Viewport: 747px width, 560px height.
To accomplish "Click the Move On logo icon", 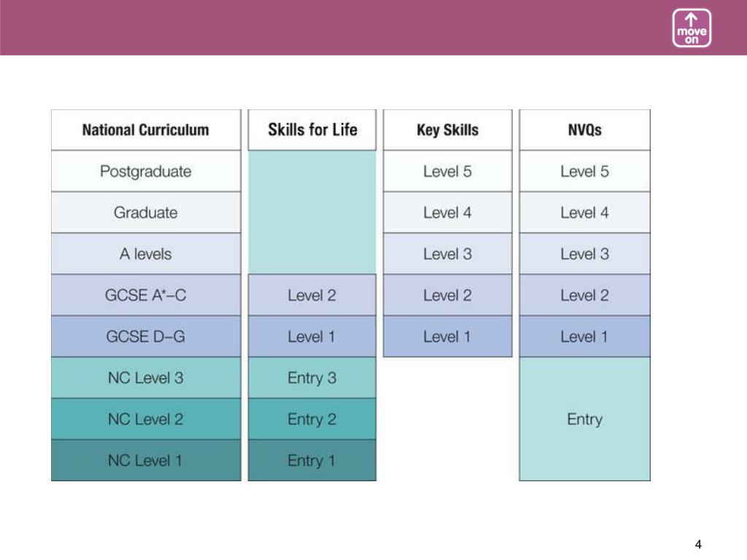I will pos(692,28).
